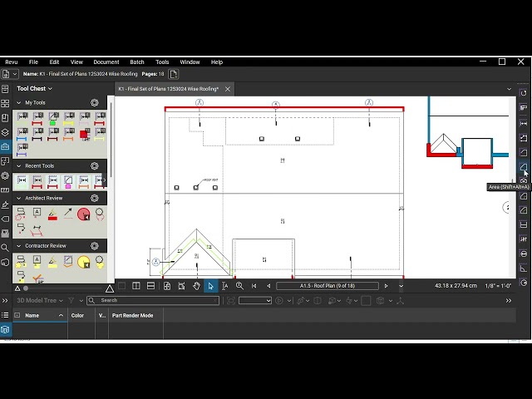Select the Length measurement tool in right toolbar
Image resolution: width=532 pixels, height=399 pixels.
[524, 124]
